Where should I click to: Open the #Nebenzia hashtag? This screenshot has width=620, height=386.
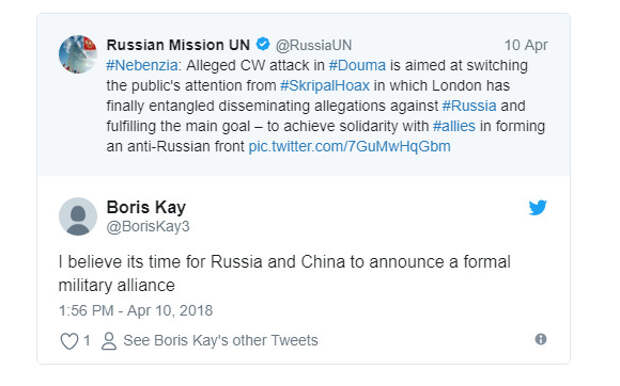point(142,65)
